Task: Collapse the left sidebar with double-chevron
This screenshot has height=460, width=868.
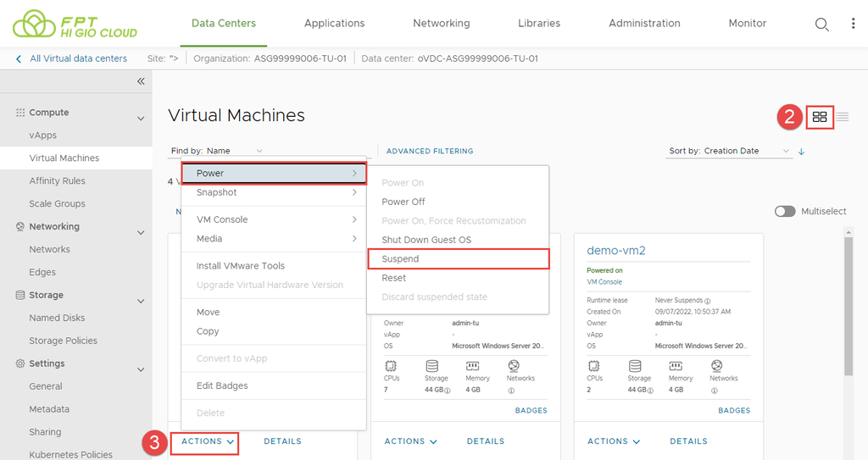Action: [141, 81]
